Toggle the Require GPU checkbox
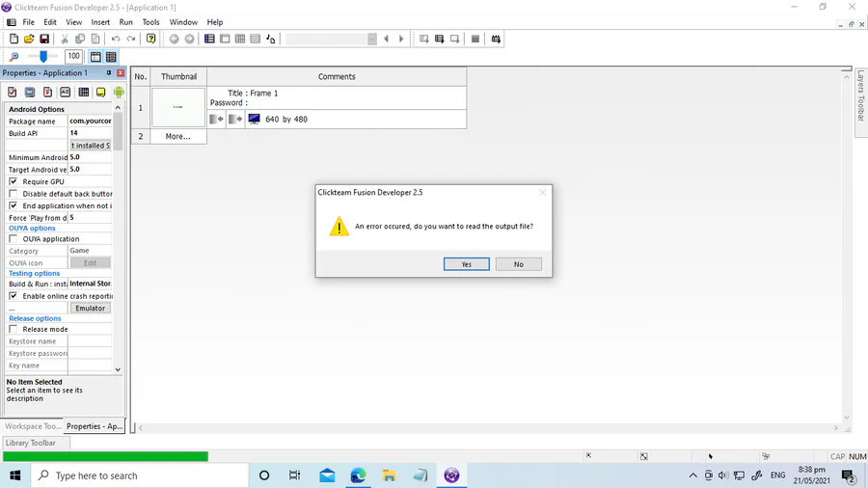 pos(14,181)
